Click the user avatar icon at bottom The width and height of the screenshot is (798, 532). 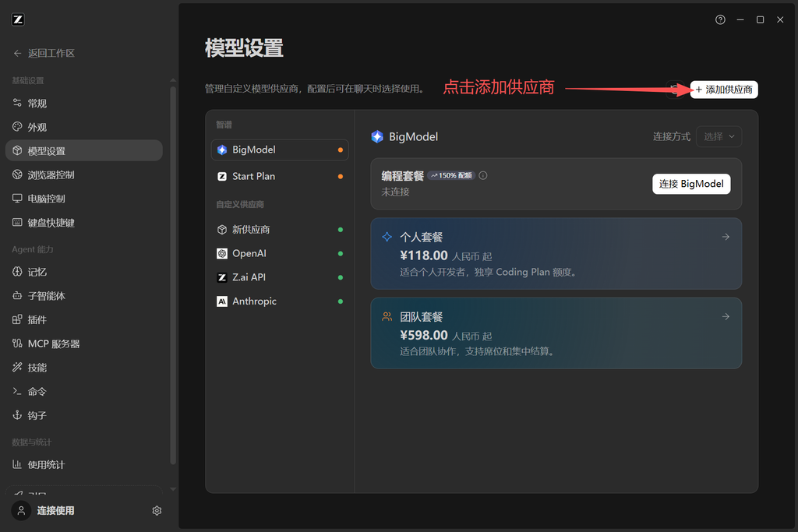click(x=21, y=511)
